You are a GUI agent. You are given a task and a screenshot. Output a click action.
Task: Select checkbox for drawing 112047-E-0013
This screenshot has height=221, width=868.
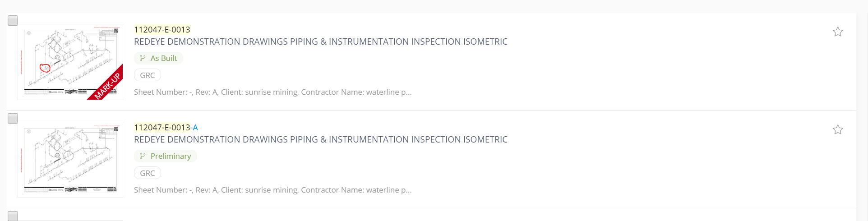(x=13, y=20)
